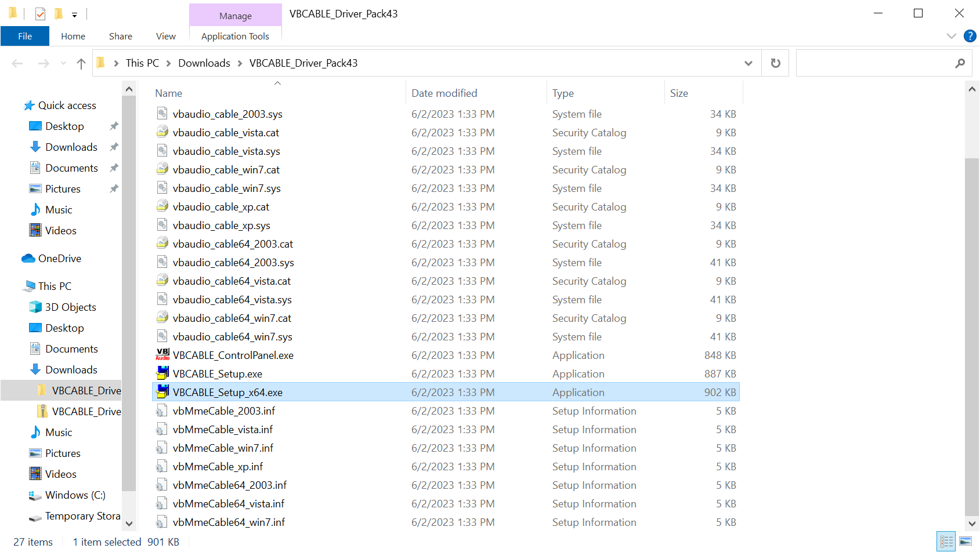This screenshot has height=552, width=980.
Task: Go to Downloads in the address breadcrumb
Action: coord(204,63)
